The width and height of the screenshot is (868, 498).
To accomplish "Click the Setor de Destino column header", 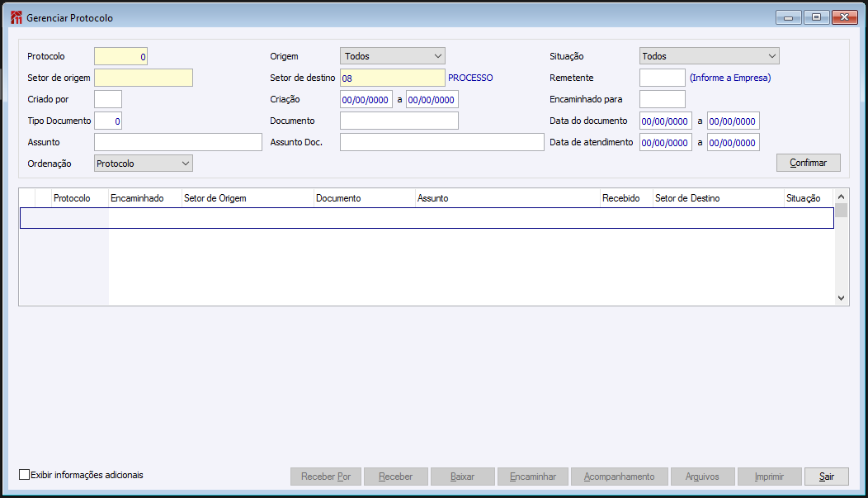I will [x=719, y=198].
